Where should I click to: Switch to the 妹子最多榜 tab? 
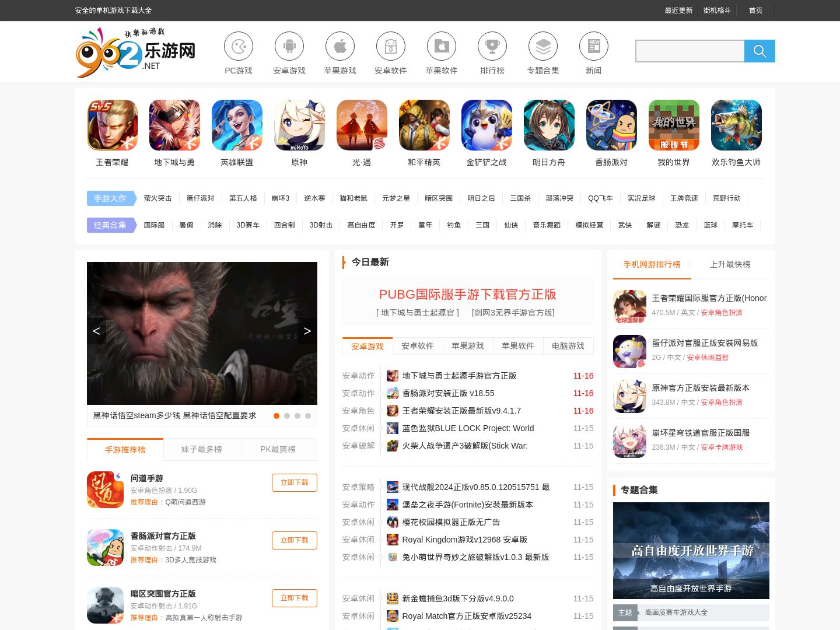[202, 449]
